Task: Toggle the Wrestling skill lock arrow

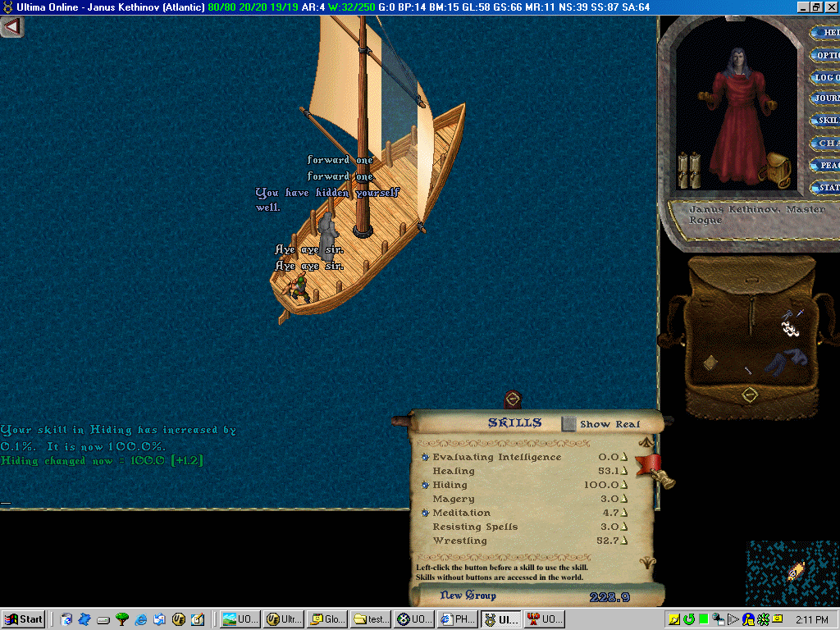Action: tap(624, 541)
